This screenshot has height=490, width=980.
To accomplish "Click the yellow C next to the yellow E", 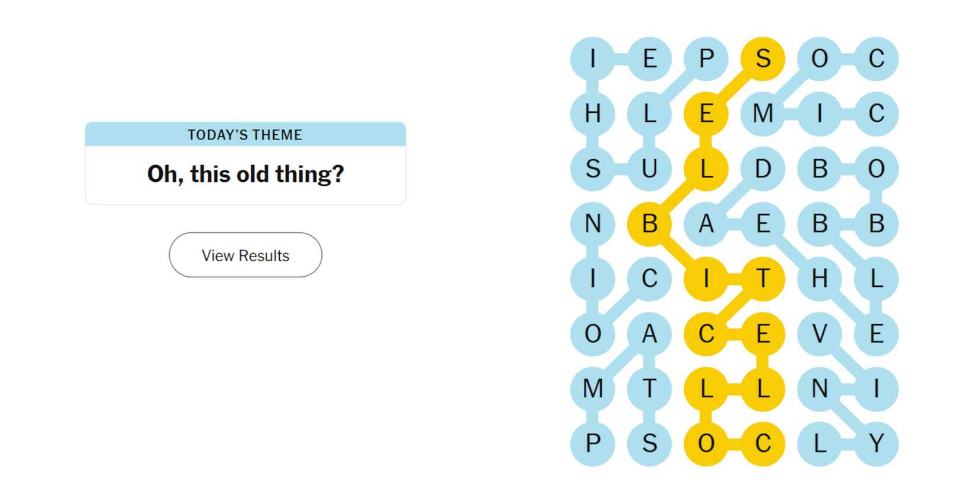I will 707,334.
